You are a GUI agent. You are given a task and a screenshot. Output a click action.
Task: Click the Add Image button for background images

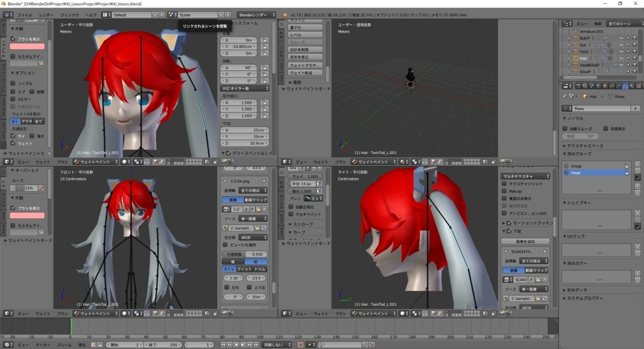coord(525,241)
